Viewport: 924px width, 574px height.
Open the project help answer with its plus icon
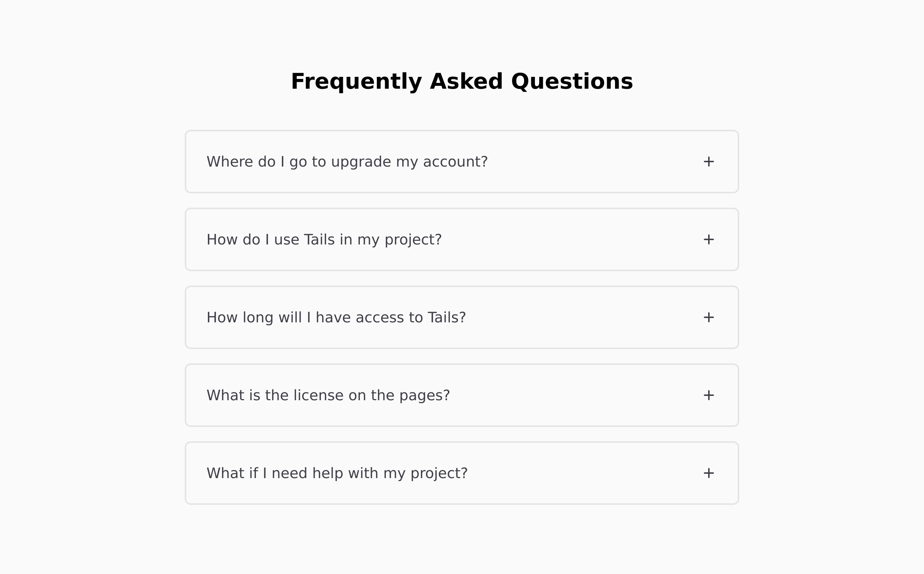coord(709,473)
